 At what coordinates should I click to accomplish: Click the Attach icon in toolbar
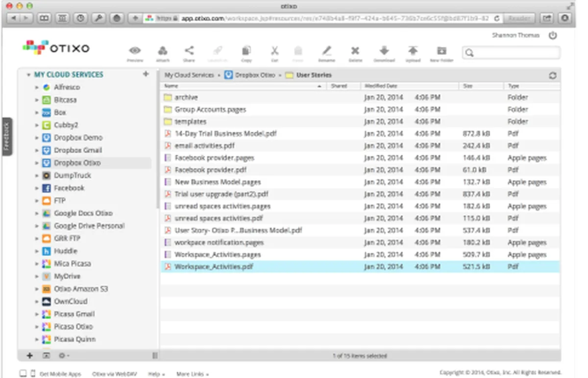click(163, 51)
